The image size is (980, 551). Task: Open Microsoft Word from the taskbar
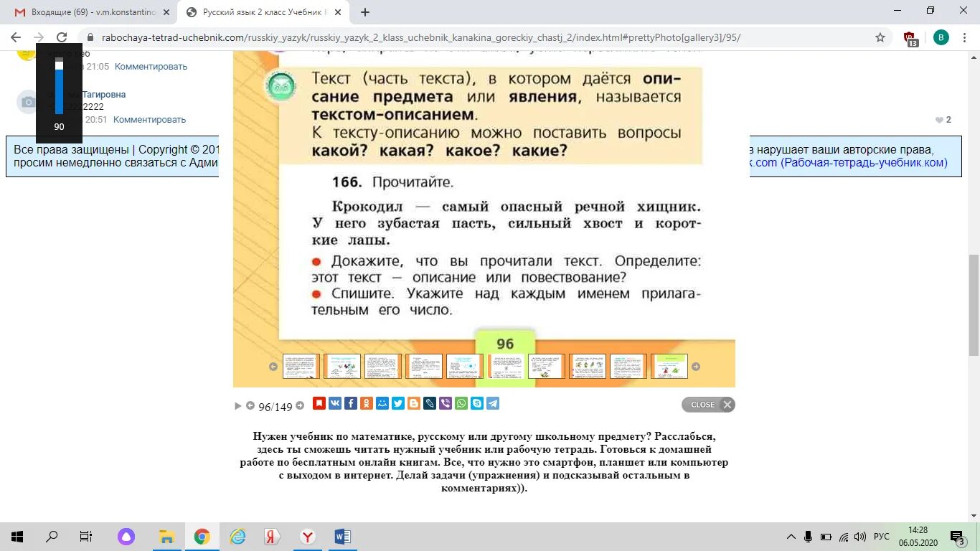342,537
